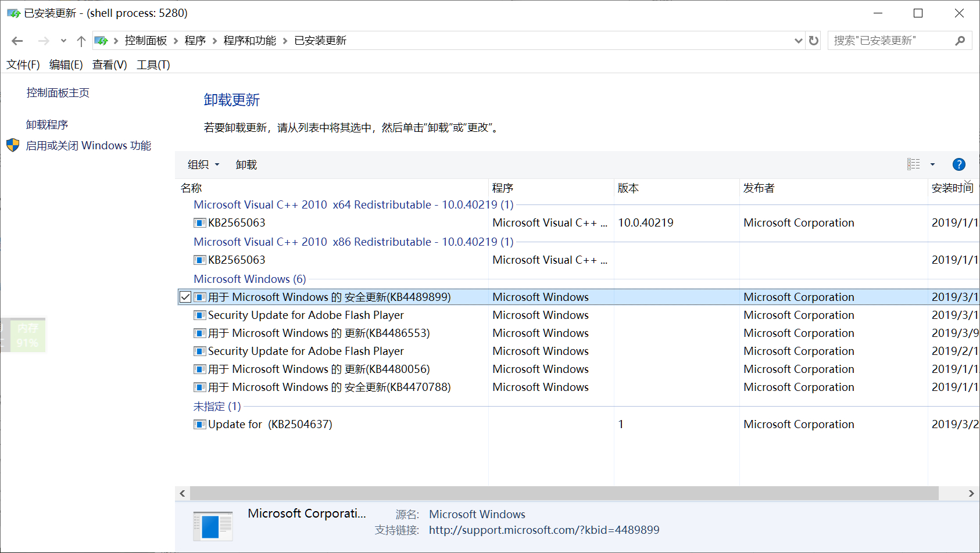Open the blue Help question mark icon
The image size is (980, 553).
958,164
